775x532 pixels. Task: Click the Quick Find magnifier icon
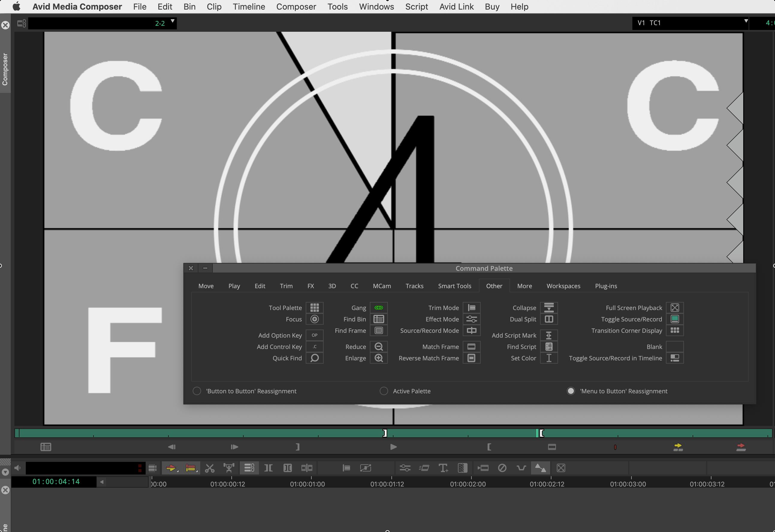314,358
